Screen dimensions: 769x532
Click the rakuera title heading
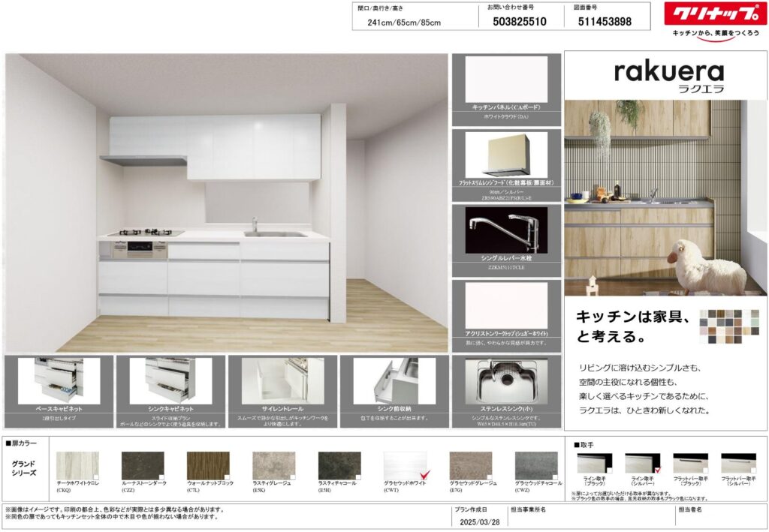(x=668, y=72)
